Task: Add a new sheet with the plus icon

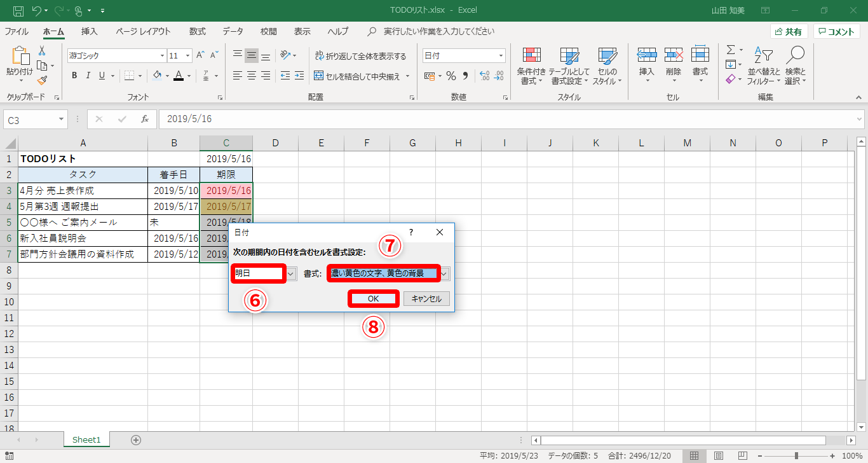Action: click(135, 439)
